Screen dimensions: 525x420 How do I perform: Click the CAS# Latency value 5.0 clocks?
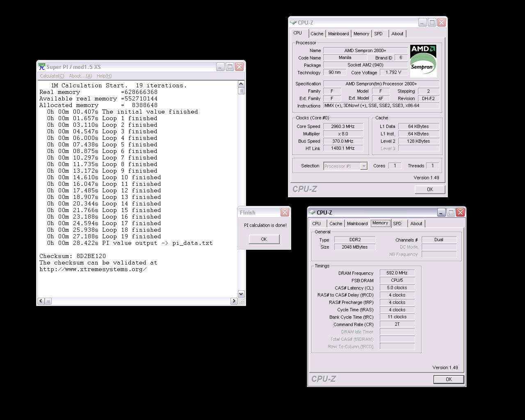click(x=397, y=288)
